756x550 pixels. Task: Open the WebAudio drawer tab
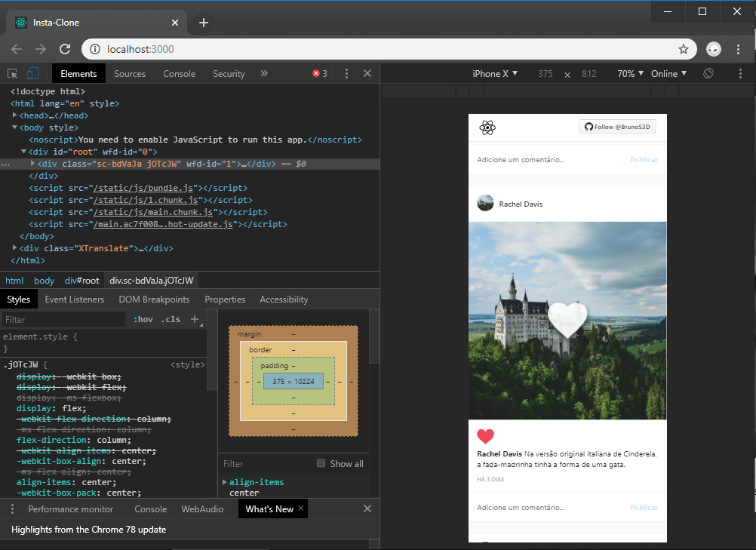[202, 509]
